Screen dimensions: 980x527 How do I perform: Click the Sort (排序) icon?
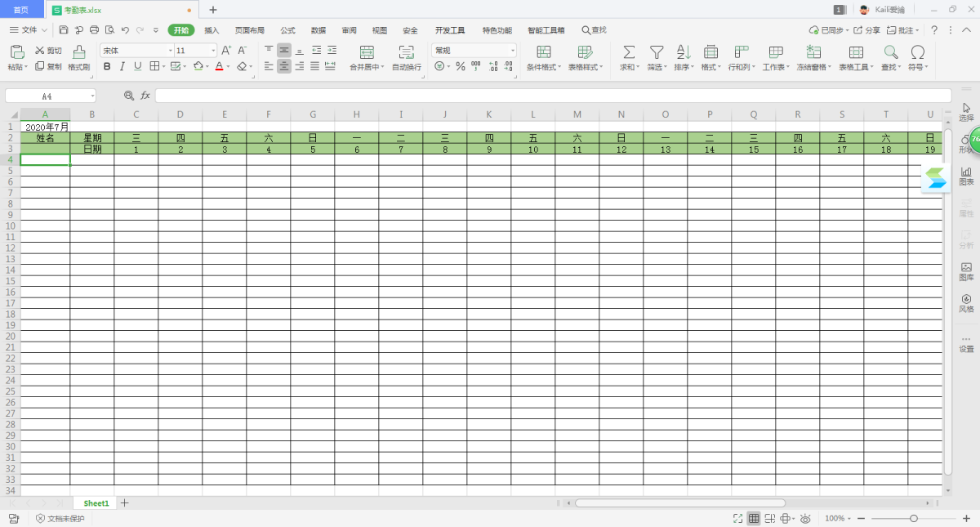click(x=684, y=52)
